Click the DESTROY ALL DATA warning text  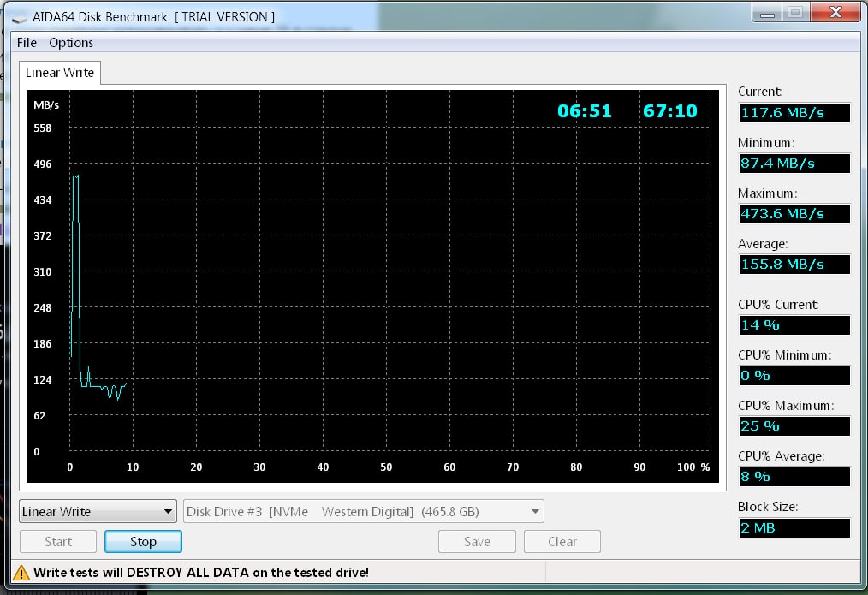point(201,572)
